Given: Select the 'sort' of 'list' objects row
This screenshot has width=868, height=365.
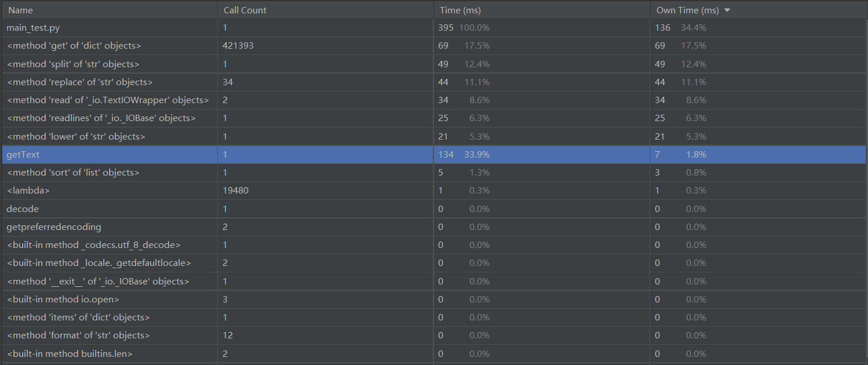Looking at the screenshot, I should 73,173.
